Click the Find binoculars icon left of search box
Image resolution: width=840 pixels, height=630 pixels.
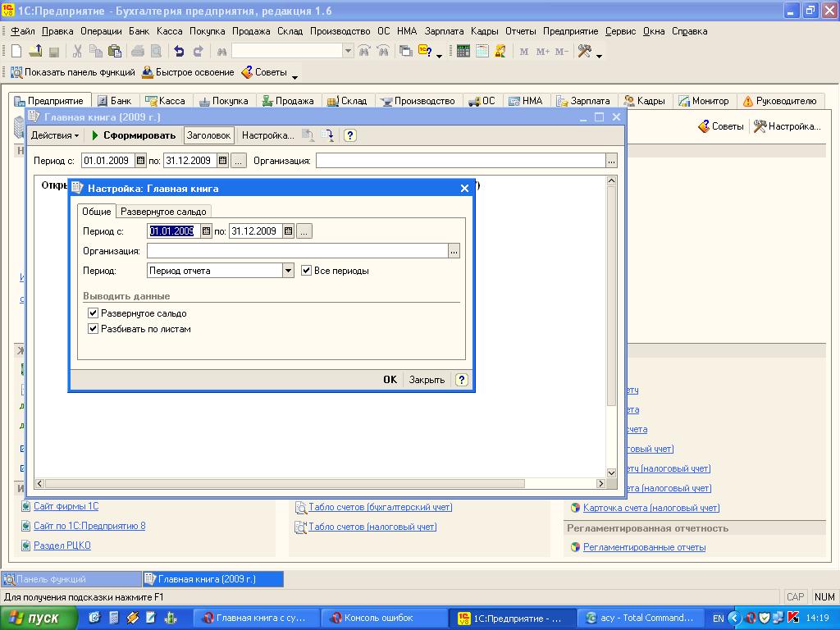point(221,52)
